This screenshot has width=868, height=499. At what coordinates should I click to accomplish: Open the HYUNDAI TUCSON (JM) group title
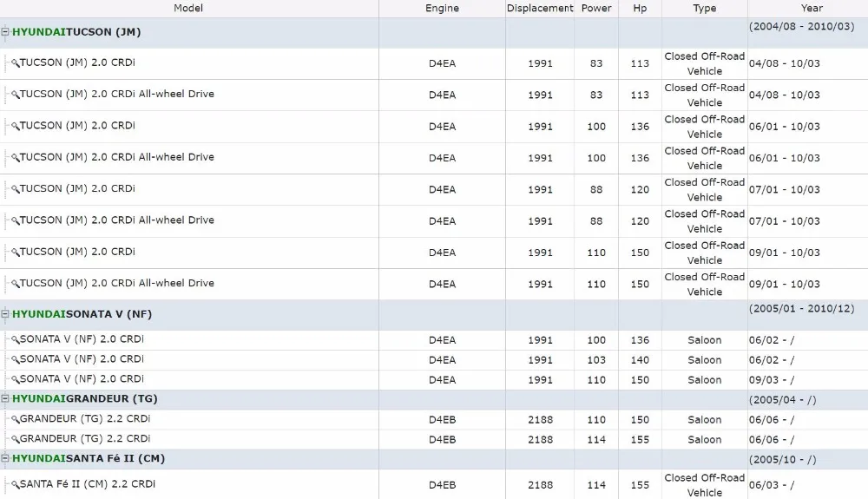coord(76,32)
